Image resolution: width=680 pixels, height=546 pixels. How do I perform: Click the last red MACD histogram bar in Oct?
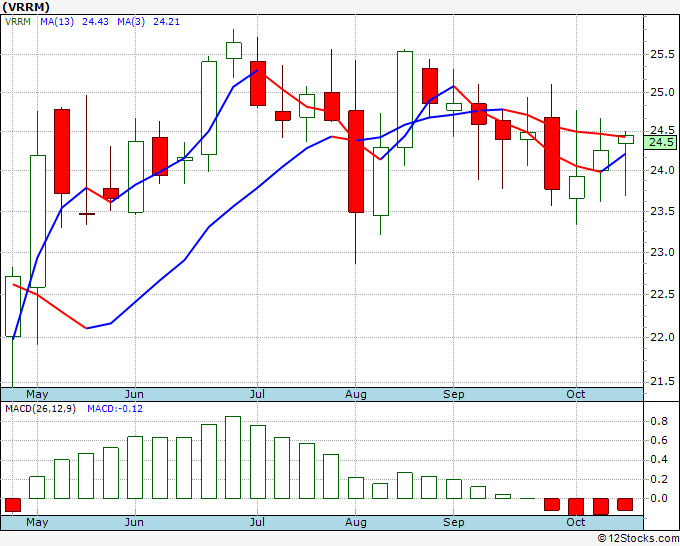tap(625, 504)
